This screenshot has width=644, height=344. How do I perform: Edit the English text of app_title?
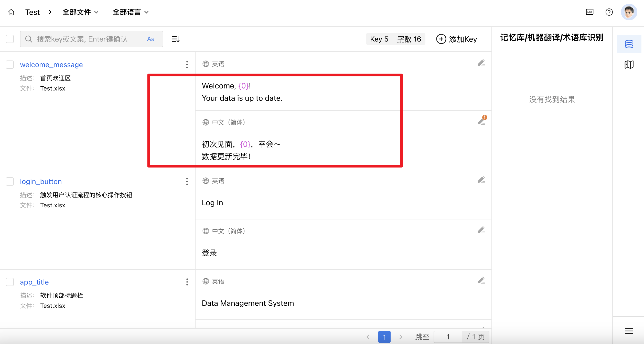[x=481, y=280]
